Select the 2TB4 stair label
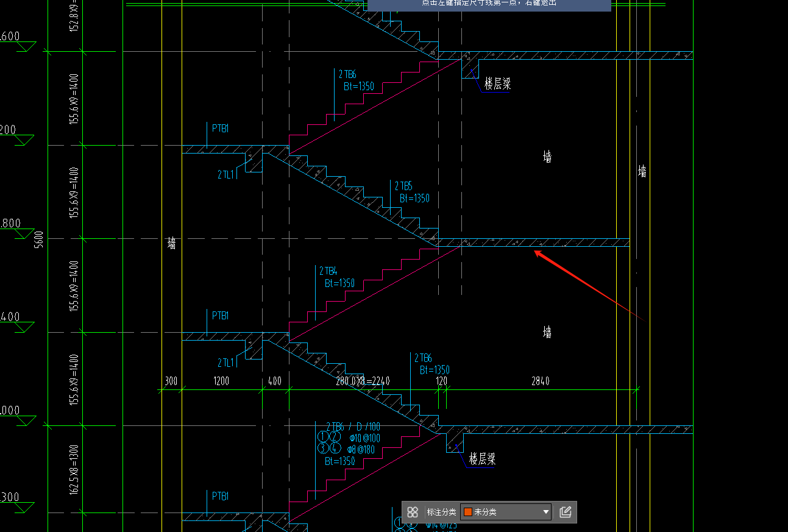The width and height of the screenshot is (788, 532). pos(328,271)
